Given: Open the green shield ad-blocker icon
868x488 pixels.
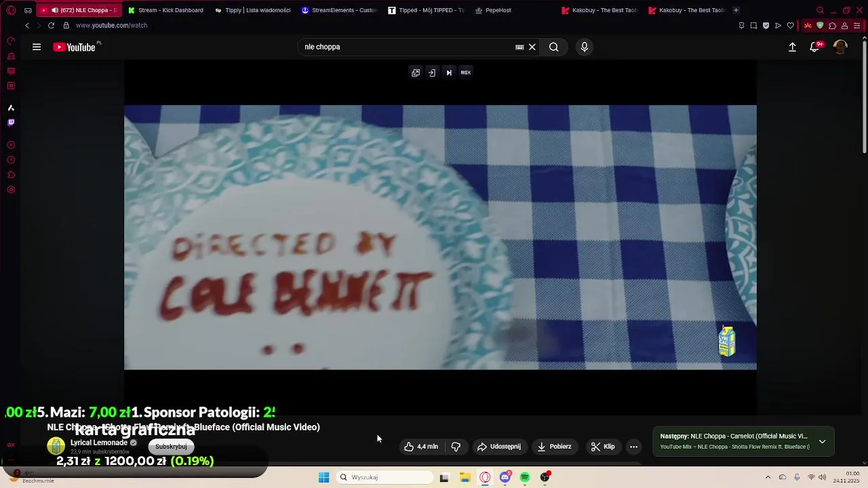Looking at the screenshot, I should pyautogui.click(x=820, y=26).
